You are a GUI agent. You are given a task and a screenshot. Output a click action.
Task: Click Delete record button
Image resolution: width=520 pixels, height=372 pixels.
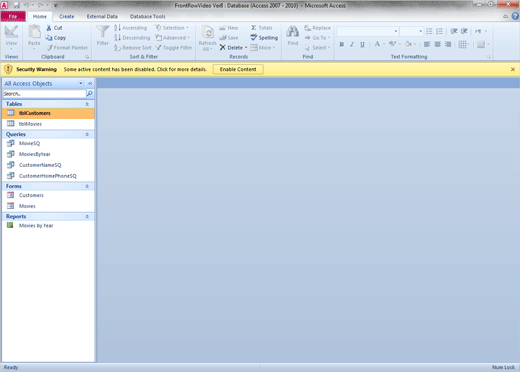click(233, 48)
